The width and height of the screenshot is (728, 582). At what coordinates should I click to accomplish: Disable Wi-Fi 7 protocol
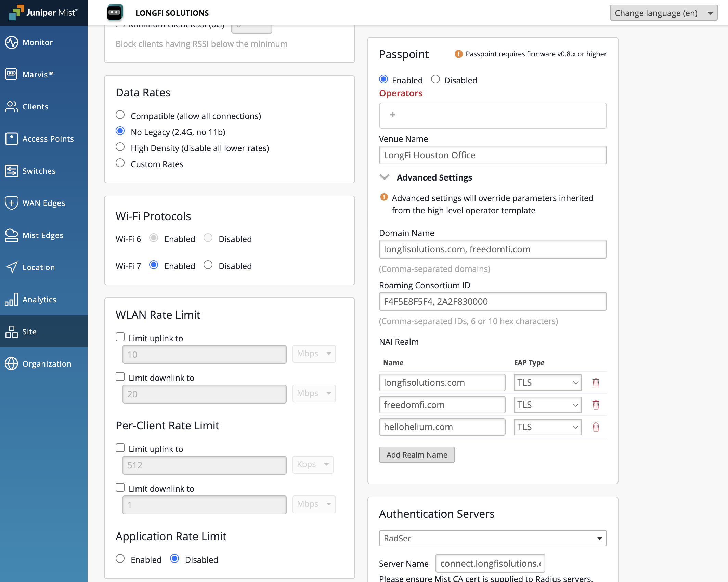208,265
